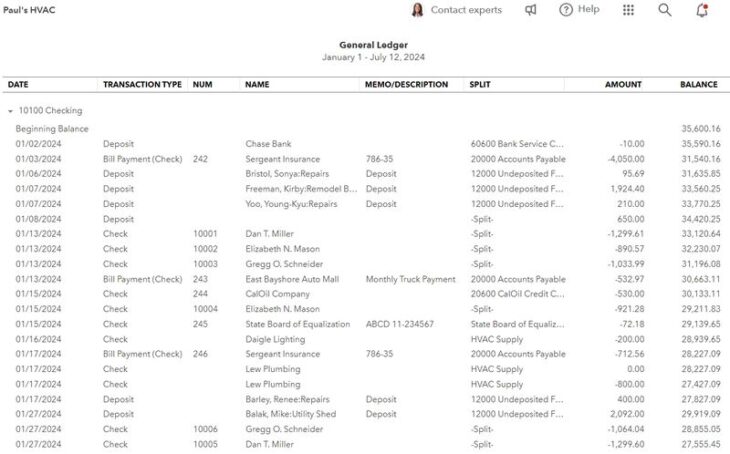Open Bill Payment check number 242
This screenshot has width=730, height=454.
click(x=200, y=159)
